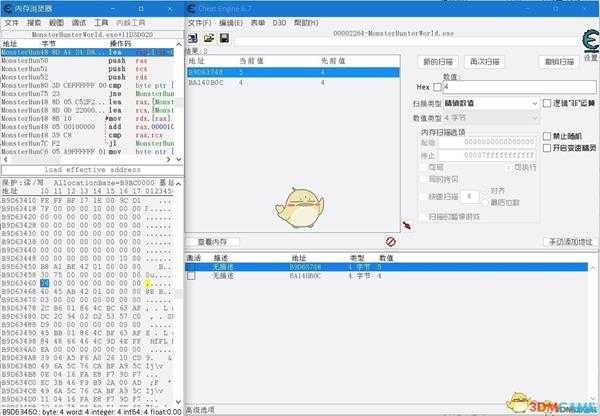
Task: Click the floppy disk save icon
Action: point(224,38)
